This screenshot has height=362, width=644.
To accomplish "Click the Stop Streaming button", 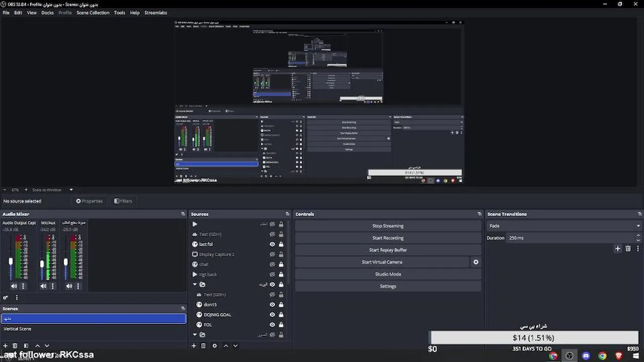I will [388, 226].
